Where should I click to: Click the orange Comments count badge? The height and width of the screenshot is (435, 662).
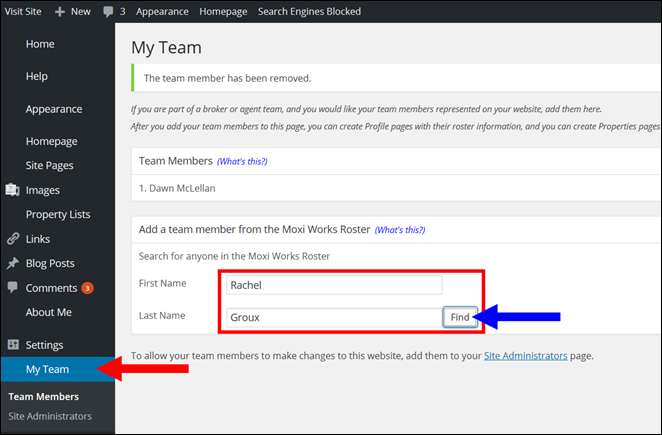click(88, 288)
